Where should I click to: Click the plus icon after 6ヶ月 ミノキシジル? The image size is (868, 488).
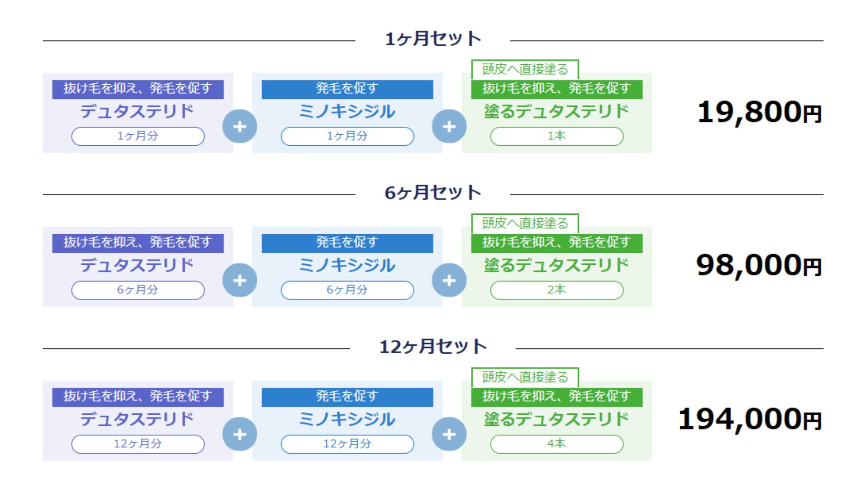click(x=449, y=280)
